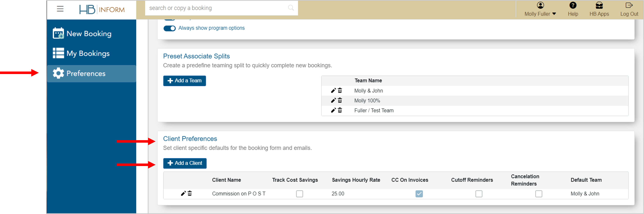
Task: Edit the Molly & John team
Action: click(x=333, y=91)
